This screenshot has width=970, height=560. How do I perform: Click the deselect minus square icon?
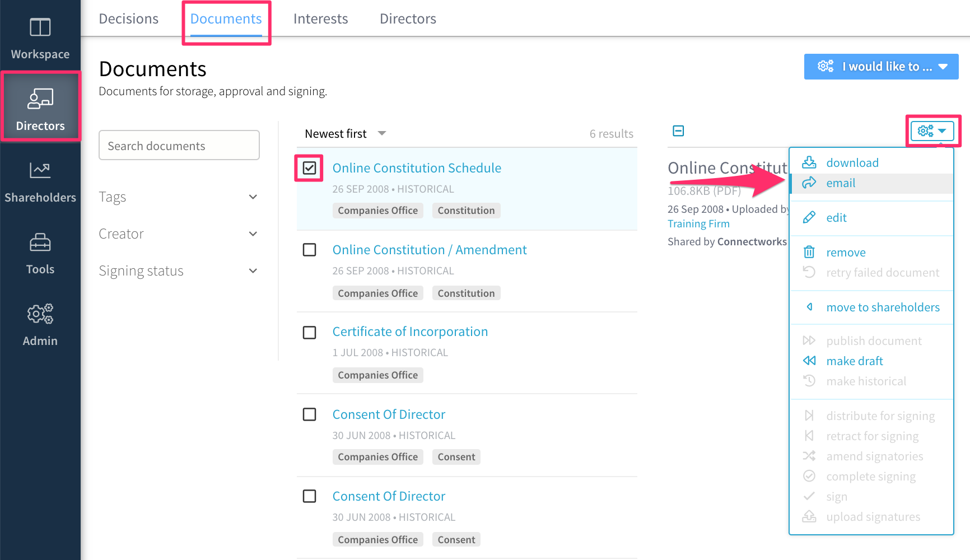pyautogui.click(x=678, y=131)
